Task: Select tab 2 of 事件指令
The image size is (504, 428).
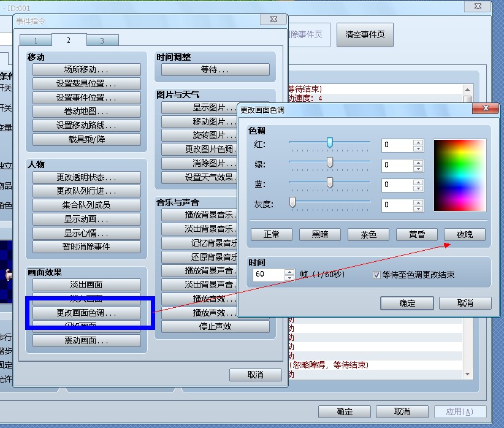Action: [69, 40]
